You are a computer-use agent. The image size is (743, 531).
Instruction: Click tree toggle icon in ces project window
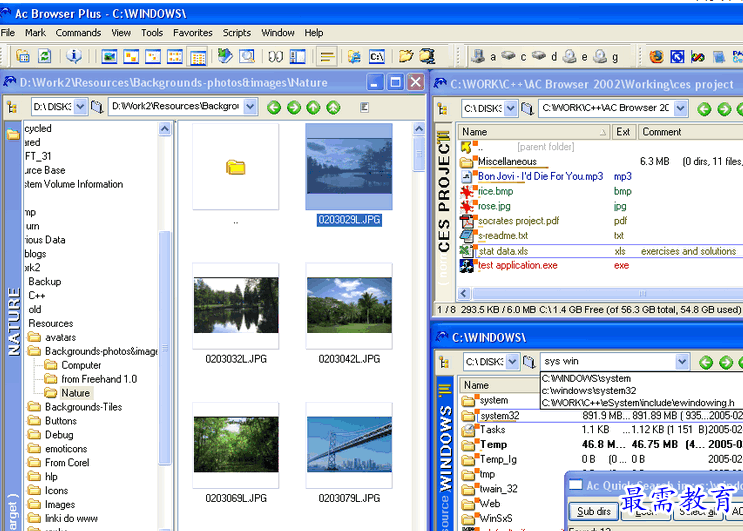pyautogui.click(x=443, y=109)
